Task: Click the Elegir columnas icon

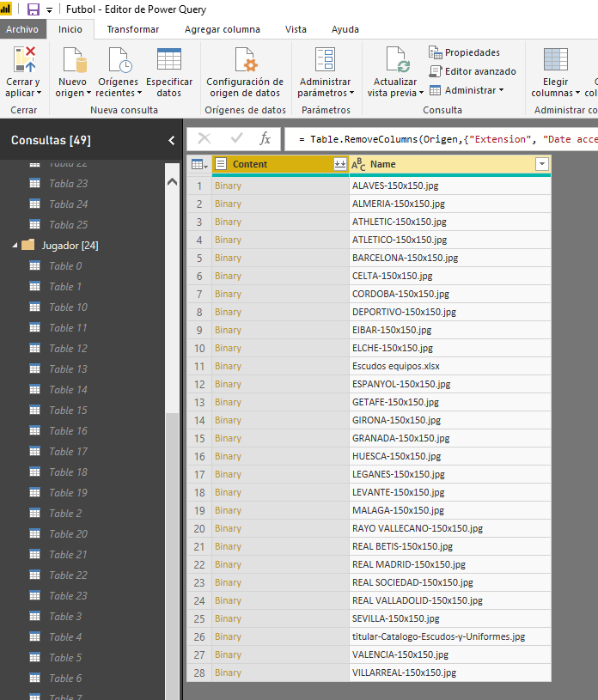Action: [556, 59]
